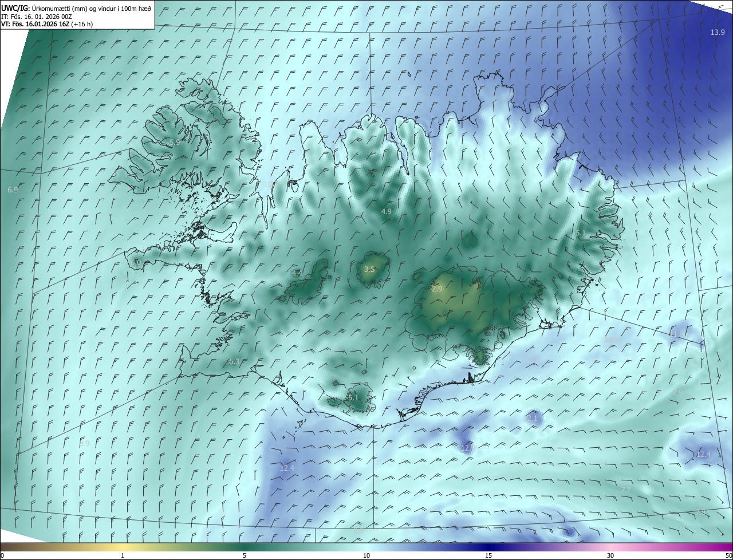Click the 12.9 value label
Image resolution: width=733 pixels, height=560 pixels.
(x=468, y=448)
